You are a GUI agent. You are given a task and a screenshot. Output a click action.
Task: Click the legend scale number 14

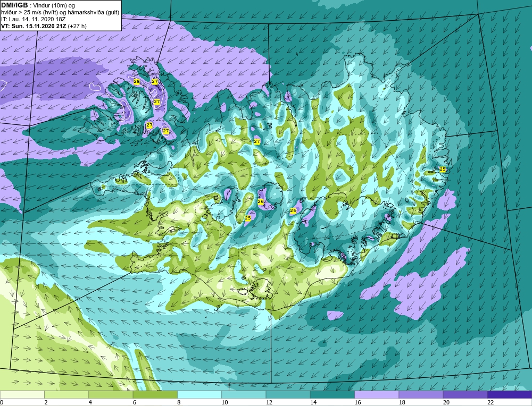(x=313, y=402)
